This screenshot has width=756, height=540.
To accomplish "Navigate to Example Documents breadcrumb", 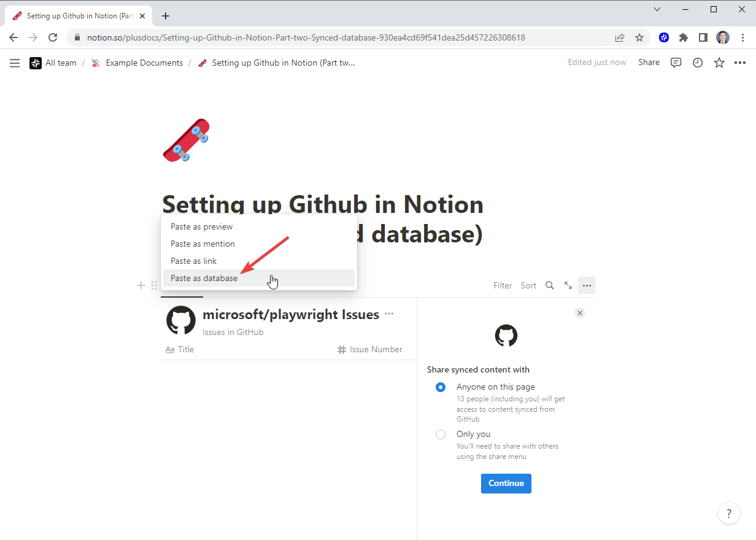I will pos(137,63).
